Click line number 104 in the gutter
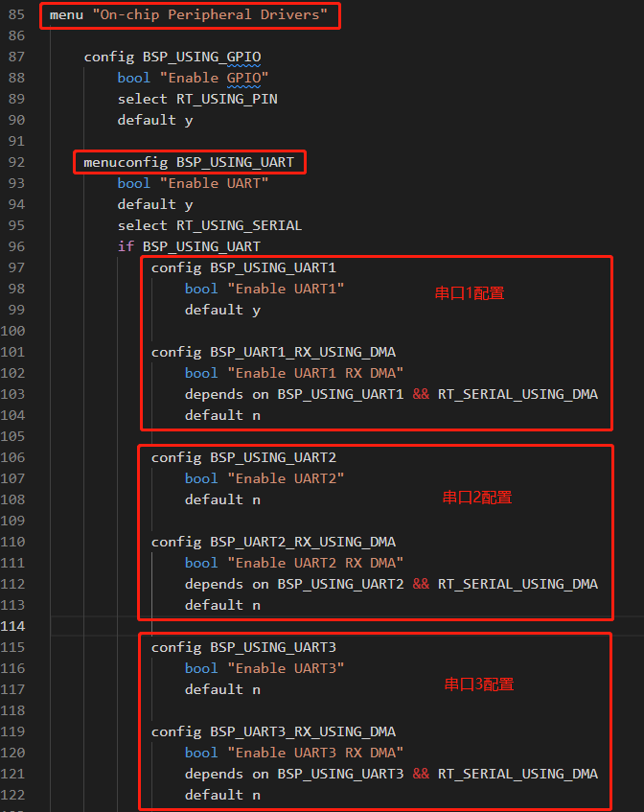 click(13, 415)
